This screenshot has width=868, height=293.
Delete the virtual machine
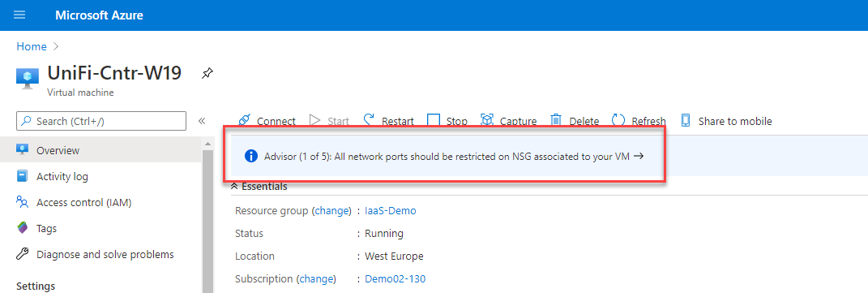(x=575, y=121)
